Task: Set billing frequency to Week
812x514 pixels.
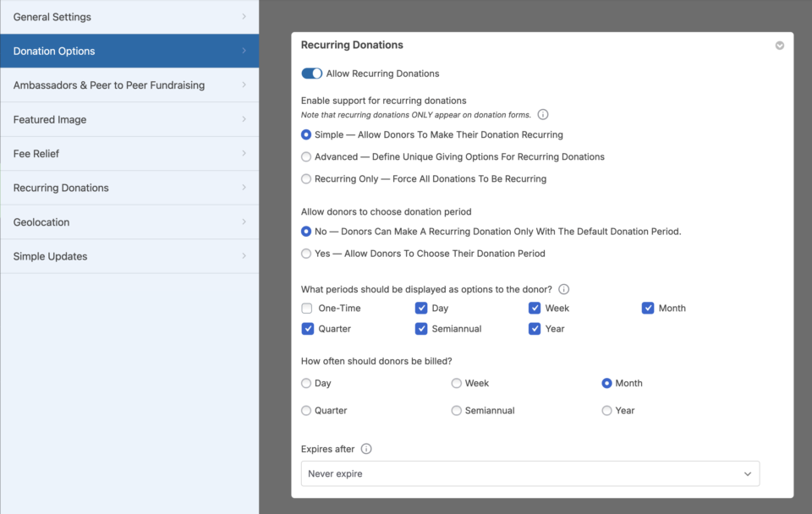Action: pyautogui.click(x=456, y=383)
